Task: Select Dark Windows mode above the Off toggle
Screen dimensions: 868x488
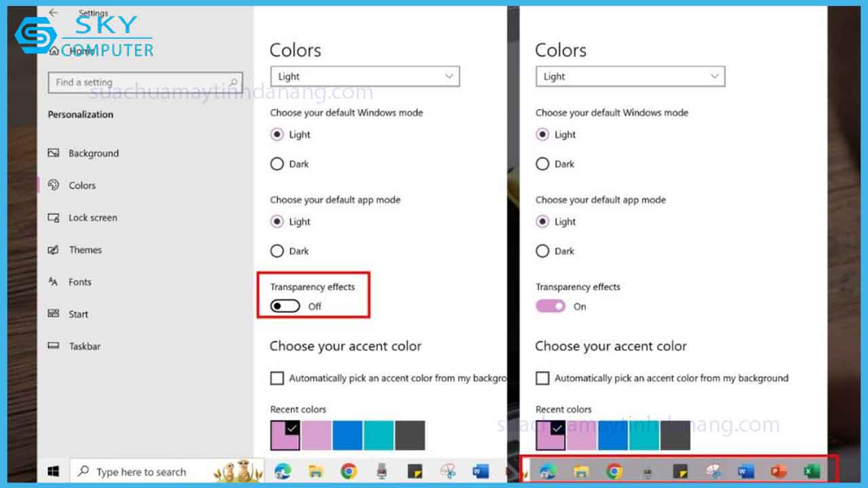Action: [x=277, y=164]
